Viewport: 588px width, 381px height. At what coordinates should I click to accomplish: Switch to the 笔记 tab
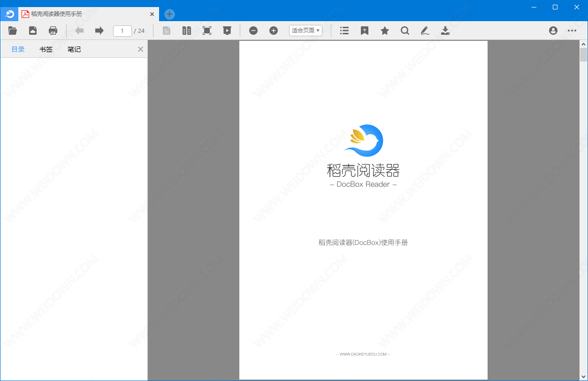point(74,49)
